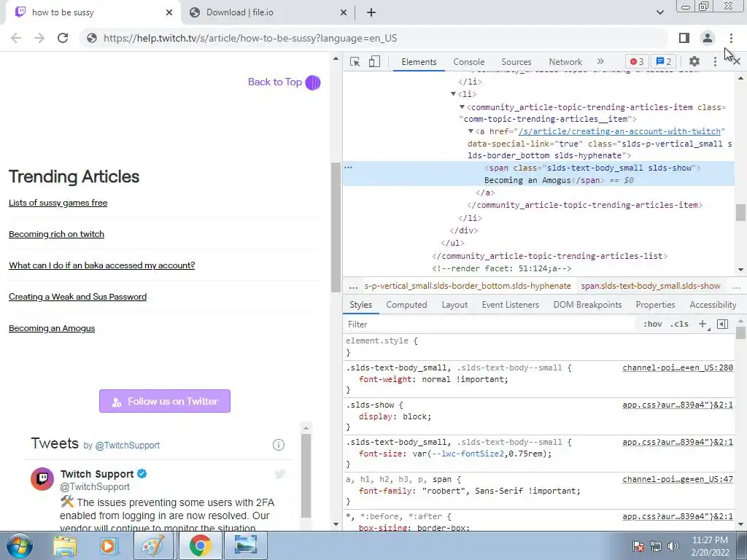
Task: Select span.slds-text-body_small.slds-show breadcrumb
Action: 651,286
